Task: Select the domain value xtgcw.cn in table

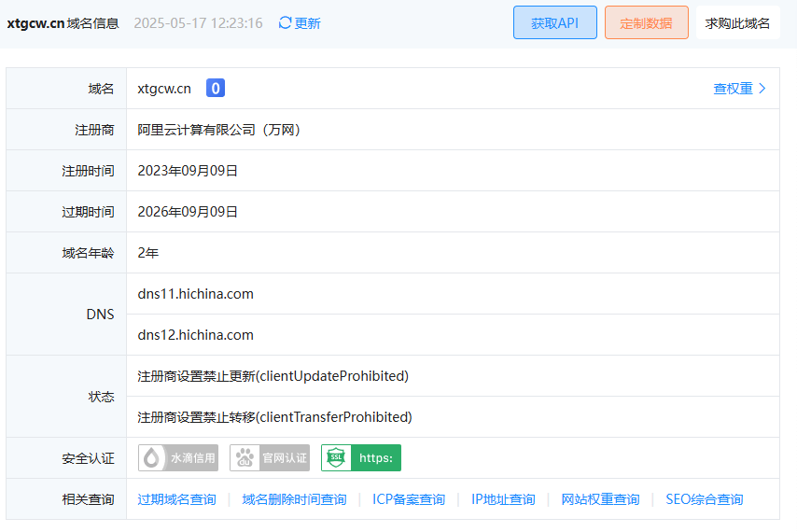Action: [164, 89]
